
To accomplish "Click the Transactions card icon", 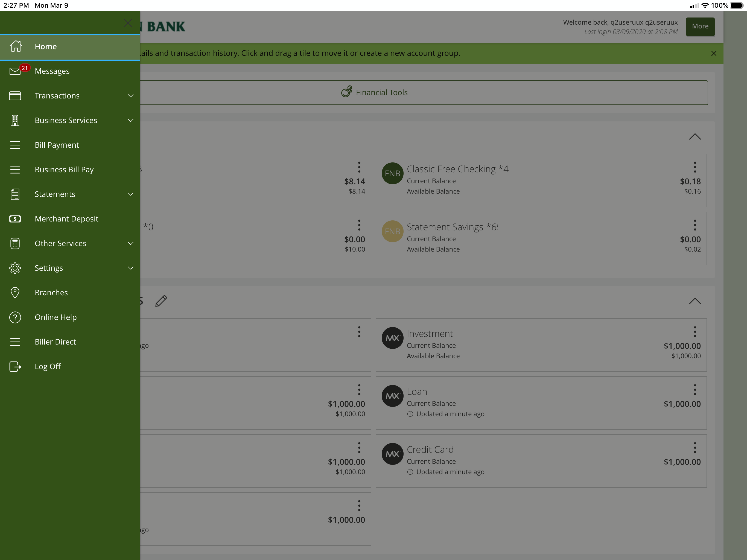I will [15, 96].
